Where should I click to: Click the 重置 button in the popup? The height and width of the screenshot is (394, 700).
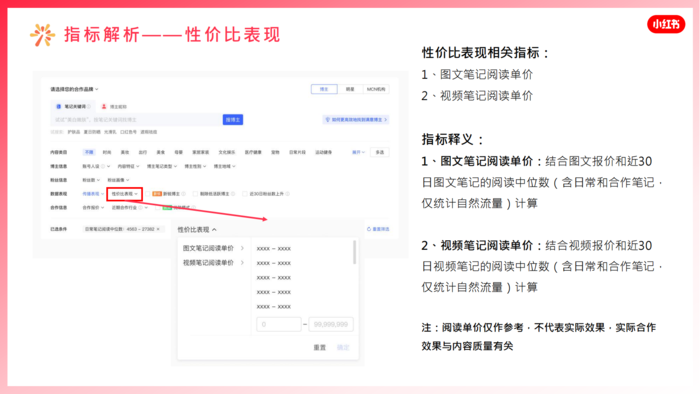[x=320, y=347]
